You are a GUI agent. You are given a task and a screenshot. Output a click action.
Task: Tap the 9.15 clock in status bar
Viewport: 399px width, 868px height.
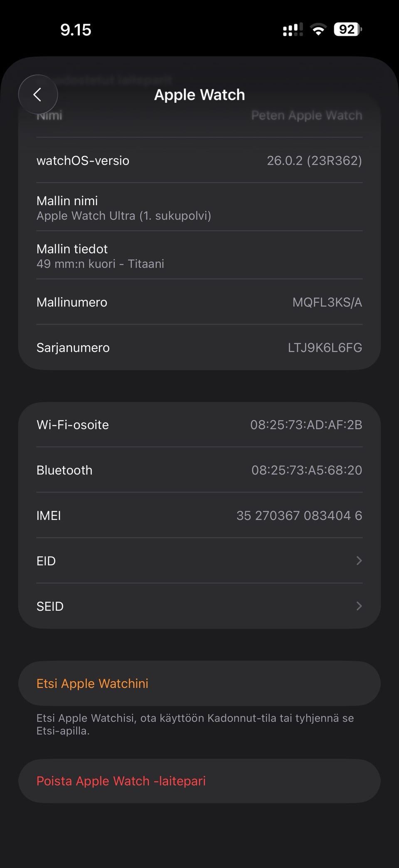coord(76,30)
